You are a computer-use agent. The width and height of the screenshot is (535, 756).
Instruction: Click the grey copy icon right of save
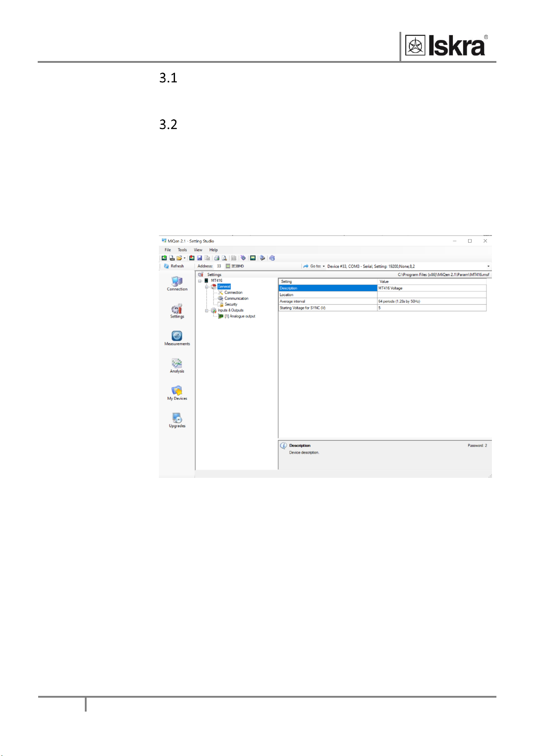(207, 258)
